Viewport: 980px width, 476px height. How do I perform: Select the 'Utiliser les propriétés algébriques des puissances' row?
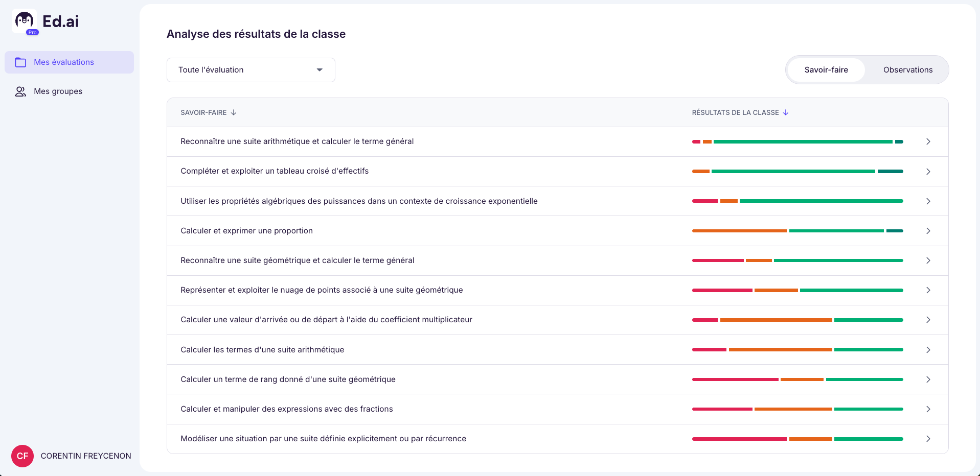(359, 201)
